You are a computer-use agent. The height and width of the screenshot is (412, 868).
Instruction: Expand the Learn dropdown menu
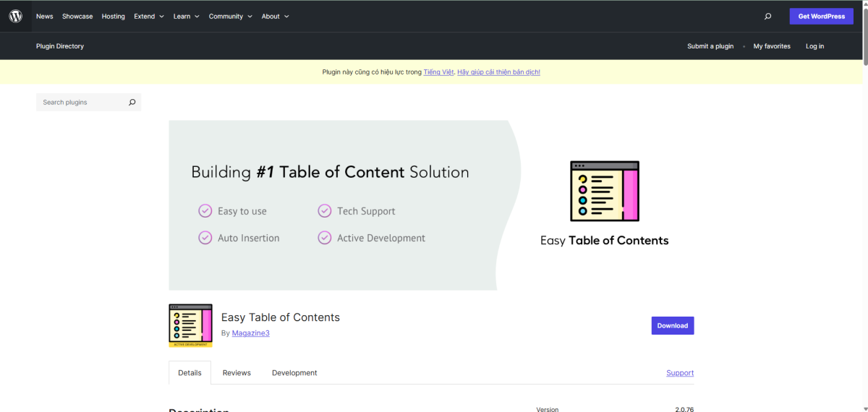click(186, 16)
